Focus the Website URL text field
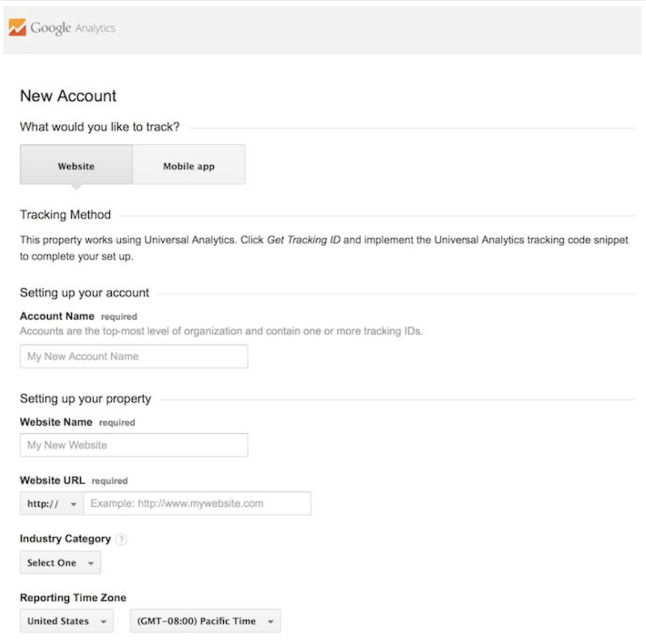 coord(197,504)
